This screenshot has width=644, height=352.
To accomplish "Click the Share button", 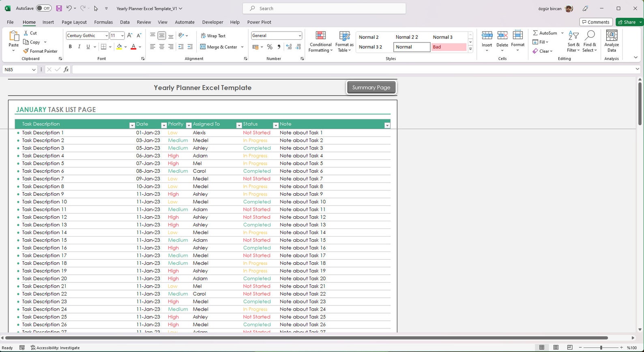I will [627, 22].
